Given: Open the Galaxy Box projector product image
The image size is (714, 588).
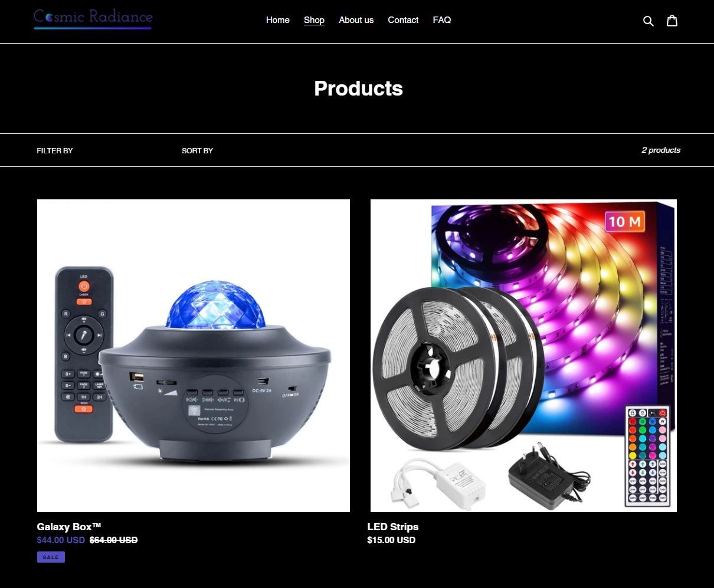Looking at the screenshot, I should pyautogui.click(x=194, y=355).
